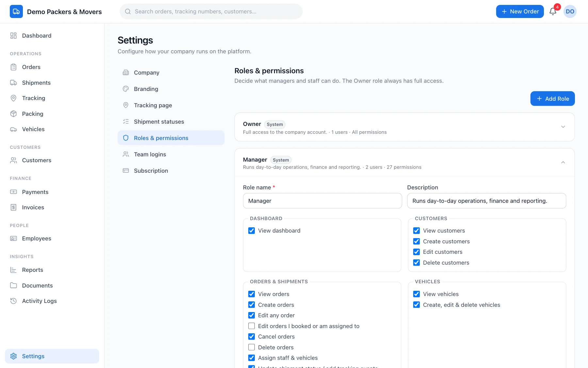This screenshot has height=368, width=588.
Task: Open the Company settings tab
Action: pos(171,73)
